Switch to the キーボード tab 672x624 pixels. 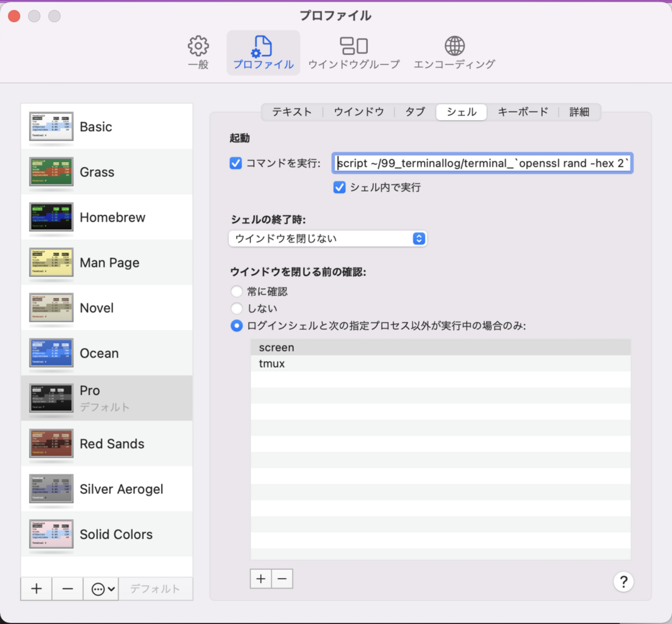(x=523, y=112)
